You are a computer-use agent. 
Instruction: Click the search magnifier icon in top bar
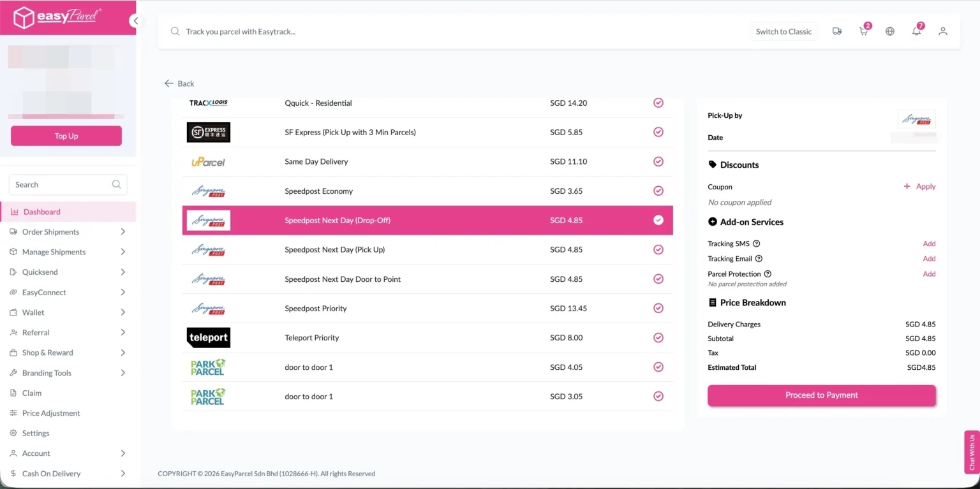pos(175,31)
